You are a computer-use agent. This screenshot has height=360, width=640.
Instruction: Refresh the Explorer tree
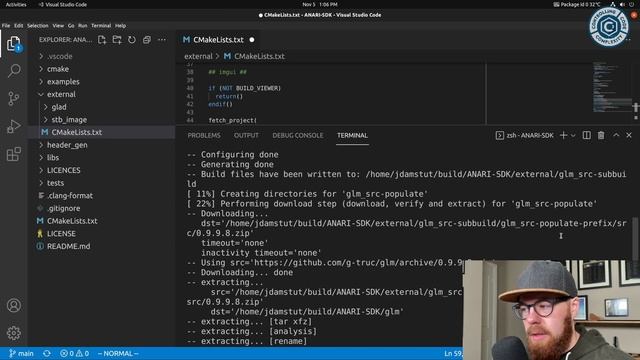coord(132,40)
